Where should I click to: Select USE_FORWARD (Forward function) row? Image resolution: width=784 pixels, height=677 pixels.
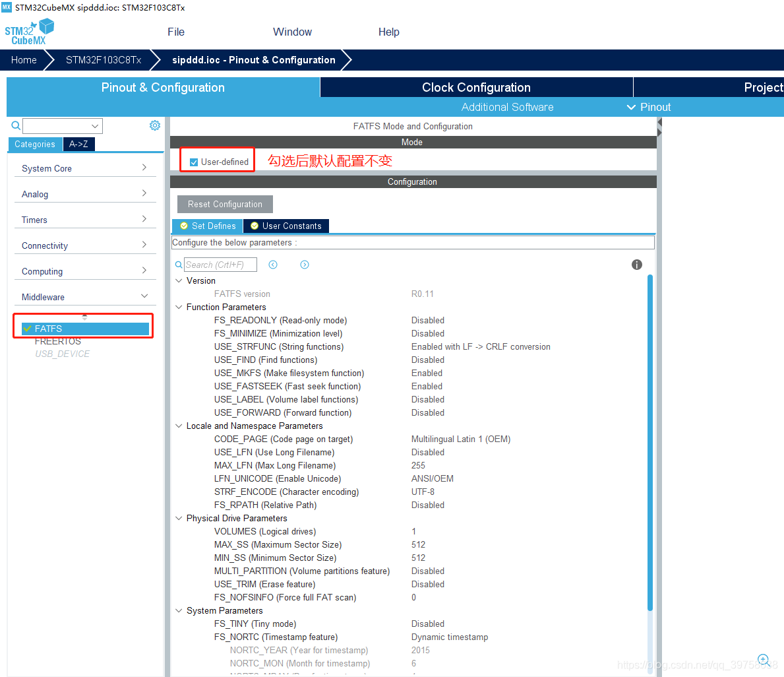coord(283,413)
